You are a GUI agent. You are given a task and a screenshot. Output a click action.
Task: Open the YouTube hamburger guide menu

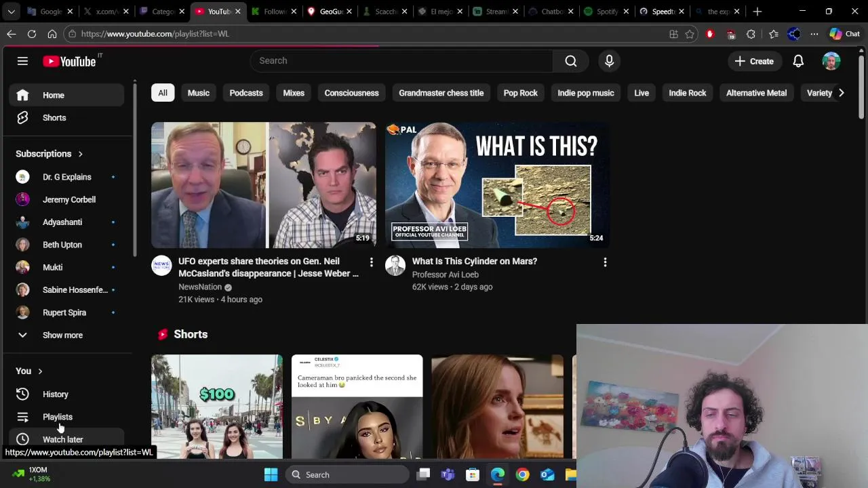click(22, 61)
